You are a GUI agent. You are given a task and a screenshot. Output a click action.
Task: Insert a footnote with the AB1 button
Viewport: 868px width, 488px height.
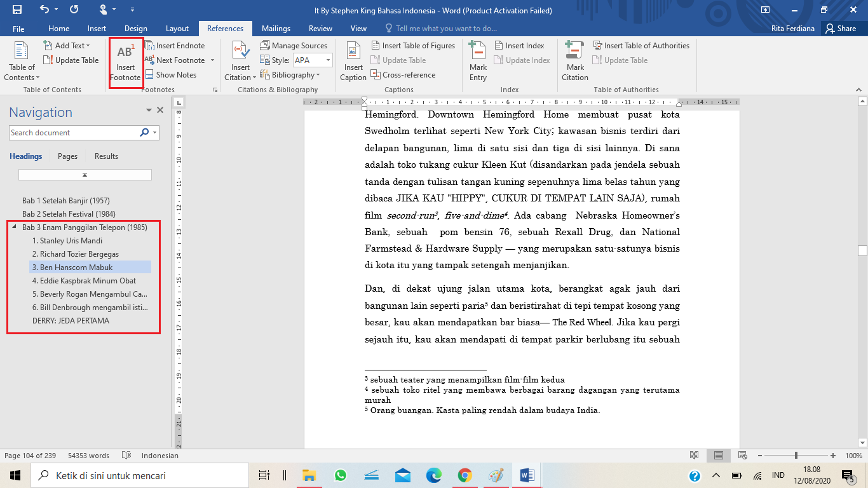click(125, 62)
